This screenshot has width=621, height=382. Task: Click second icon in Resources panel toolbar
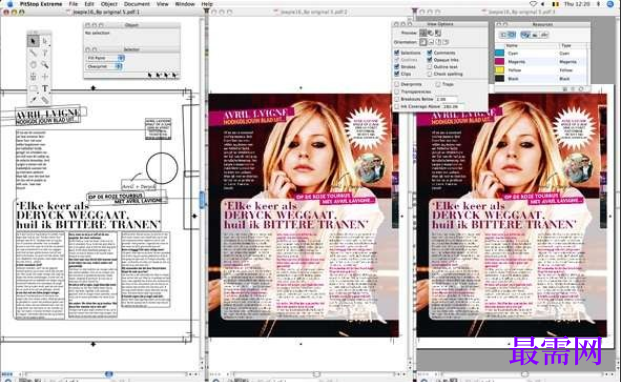[x=512, y=35]
